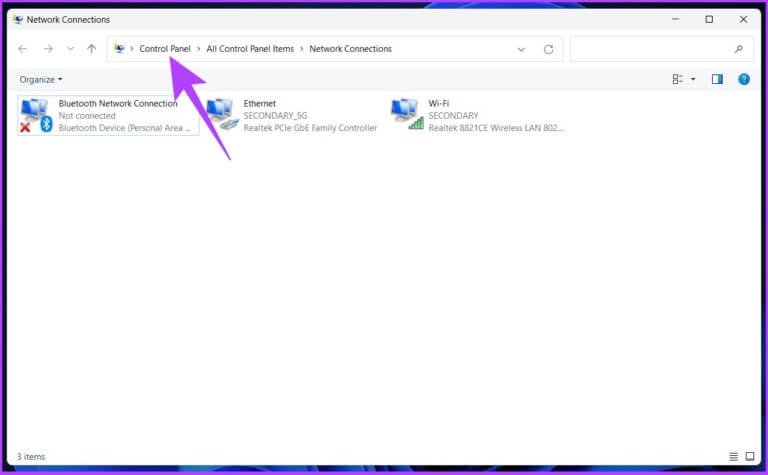Refresh the Network Connections view
This screenshot has width=768, height=475.
click(549, 49)
